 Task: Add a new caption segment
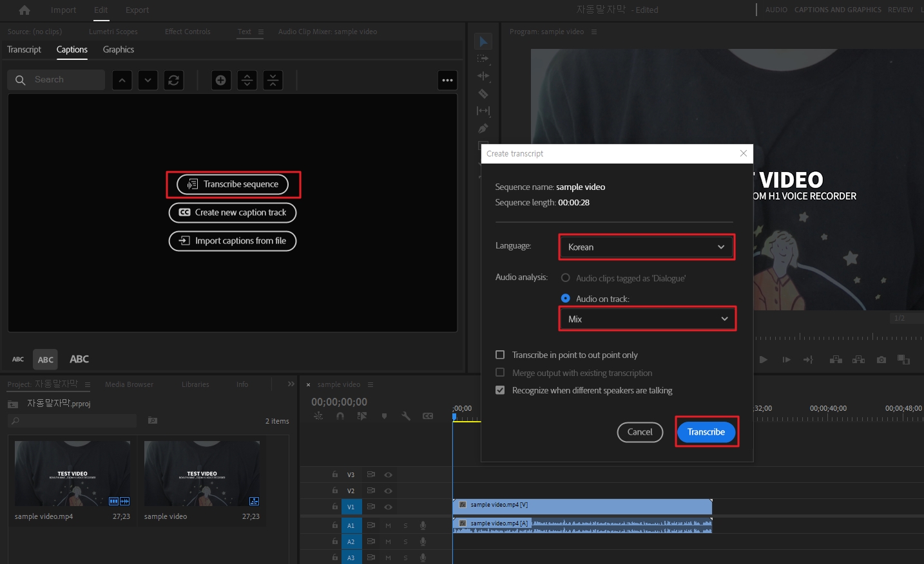point(221,80)
